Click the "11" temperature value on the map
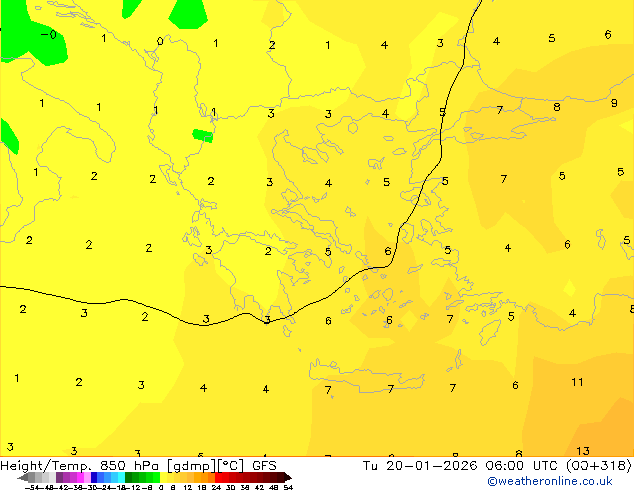The image size is (634, 490). pos(577,382)
